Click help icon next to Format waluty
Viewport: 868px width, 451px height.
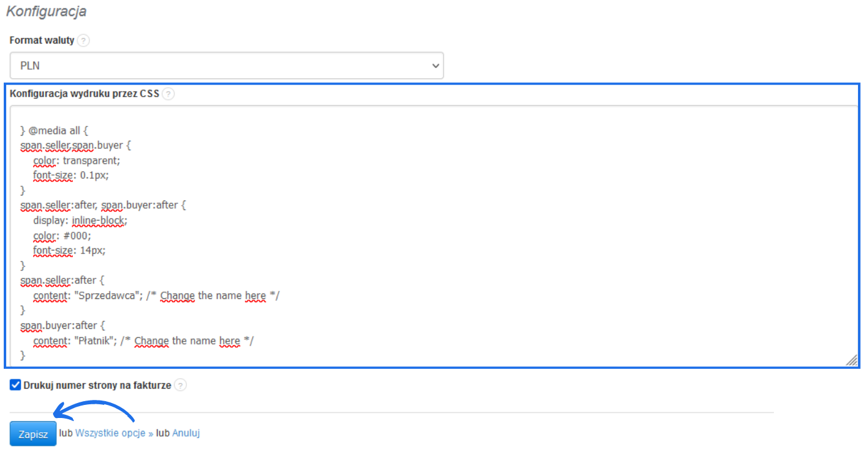(x=83, y=40)
